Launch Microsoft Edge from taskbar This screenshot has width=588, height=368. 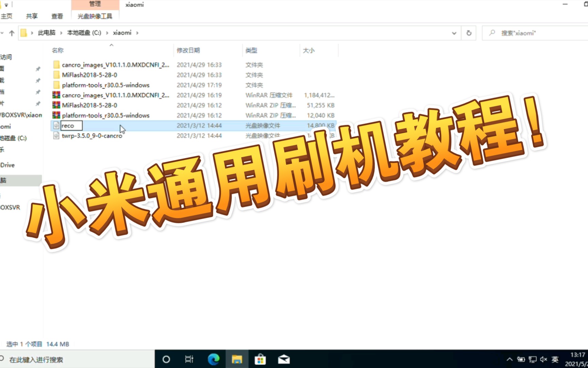[x=213, y=359]
